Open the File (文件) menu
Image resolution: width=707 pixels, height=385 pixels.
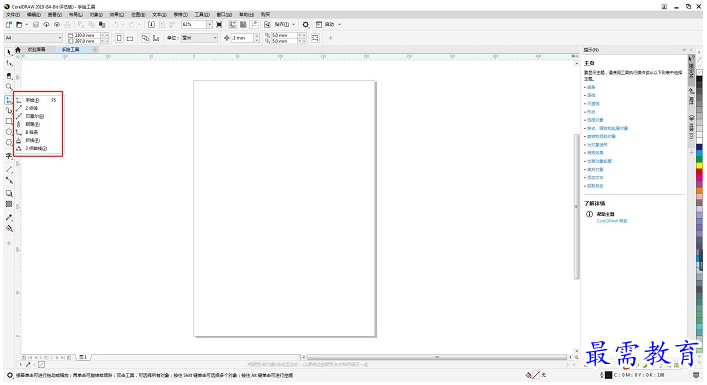(13, 14)
